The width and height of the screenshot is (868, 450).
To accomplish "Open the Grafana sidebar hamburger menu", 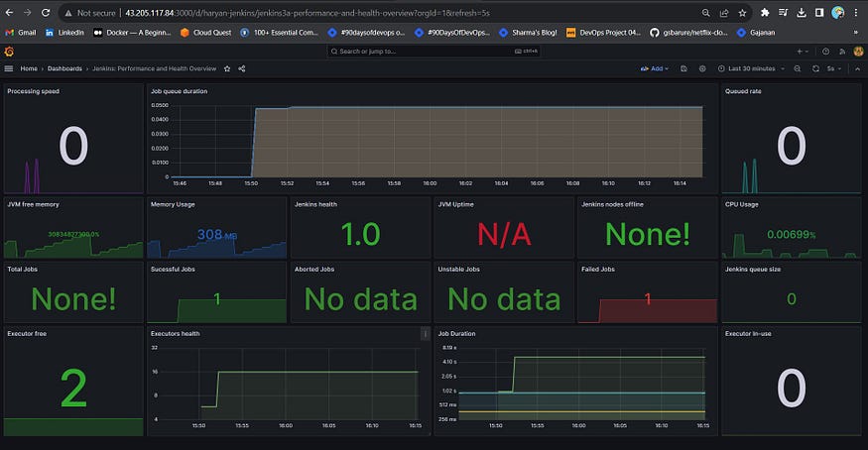I will pyautogui.click(x=8, y=68).
